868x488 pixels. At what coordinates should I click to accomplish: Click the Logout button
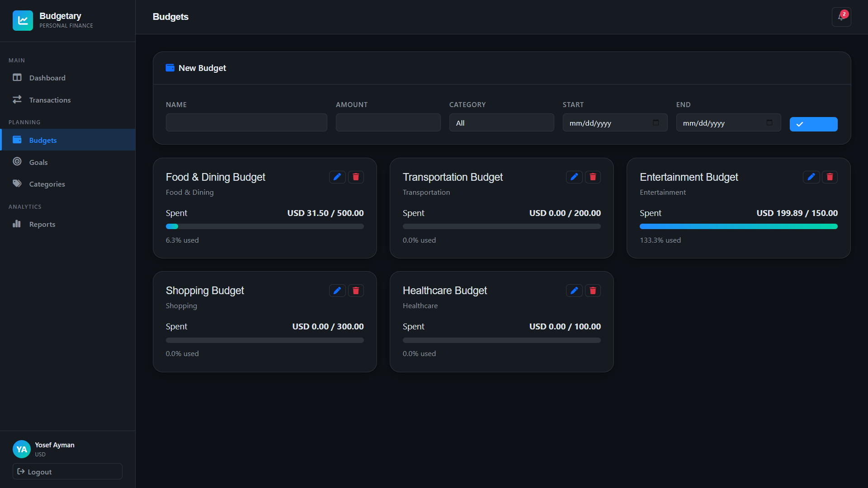(67, 471)
